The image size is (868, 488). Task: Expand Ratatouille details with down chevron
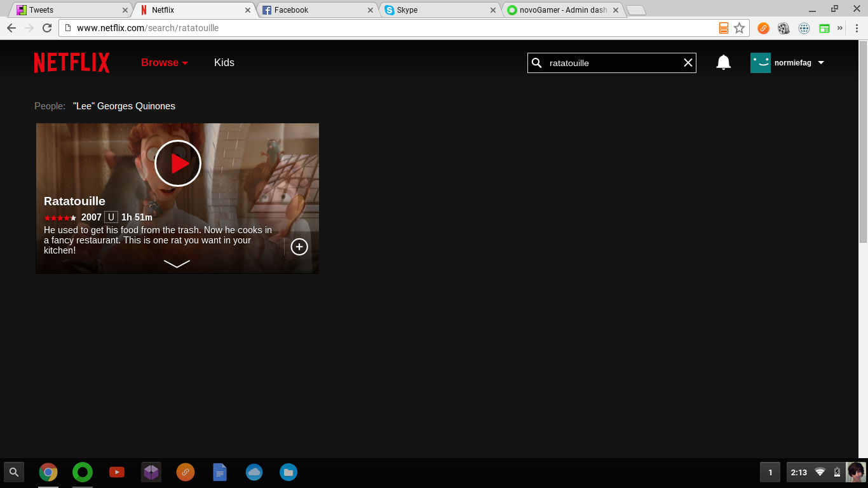(177, 264)
